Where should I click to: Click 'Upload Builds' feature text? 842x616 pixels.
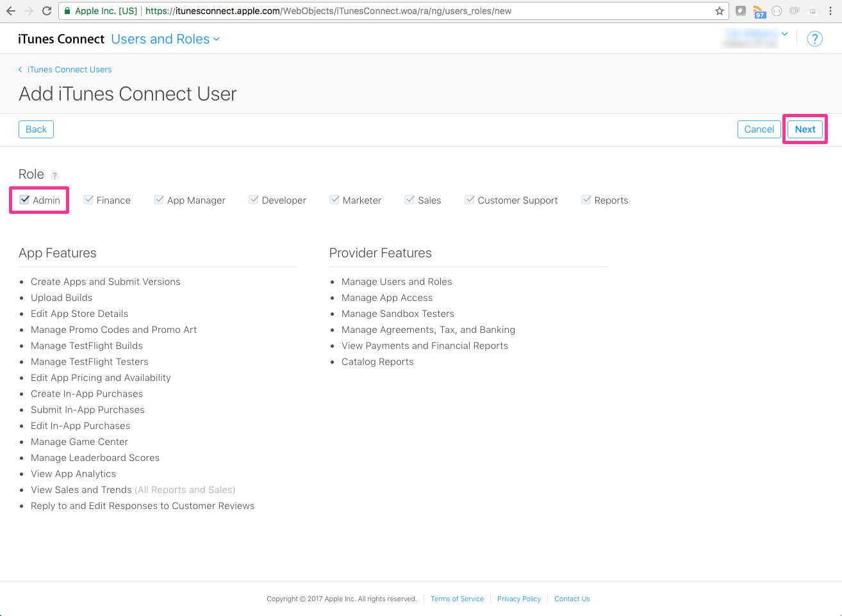click(x=62, y=298)
